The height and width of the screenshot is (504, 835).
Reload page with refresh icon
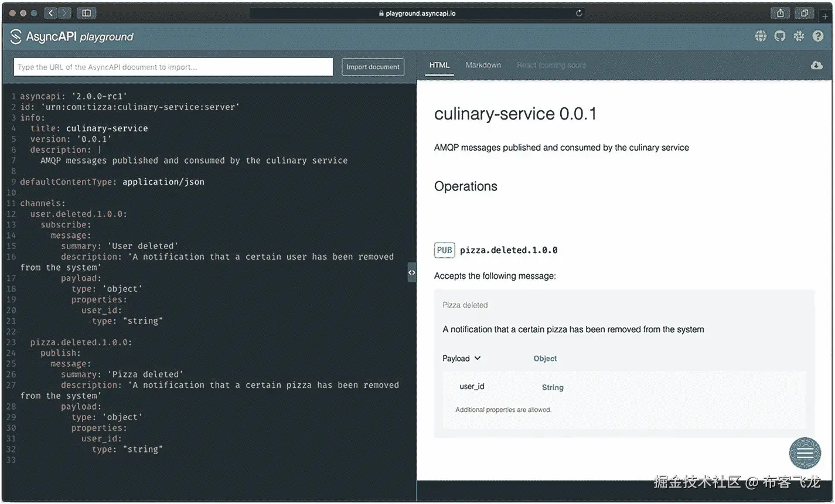(579, 13)
